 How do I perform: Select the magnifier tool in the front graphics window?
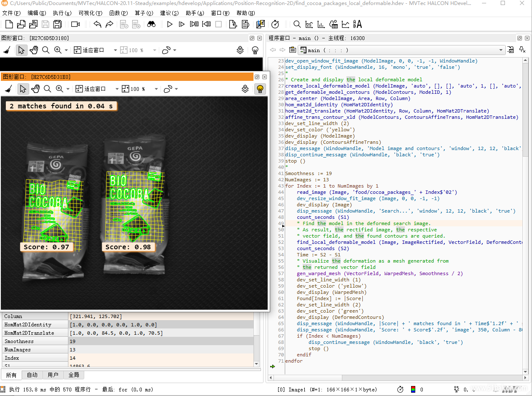pyautogui.click(x=48, y=89)
